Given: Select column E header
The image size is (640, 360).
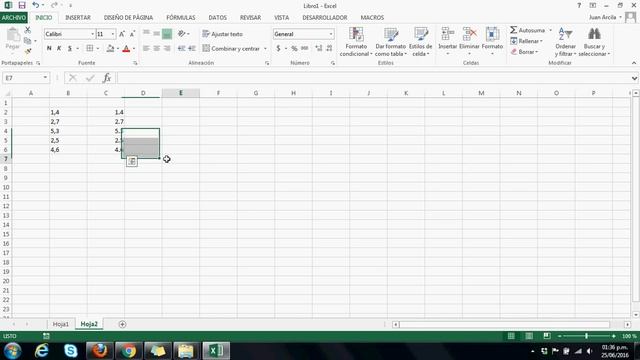Looking at the screenshot, I should pyautogui.click(x=180, y=93).
